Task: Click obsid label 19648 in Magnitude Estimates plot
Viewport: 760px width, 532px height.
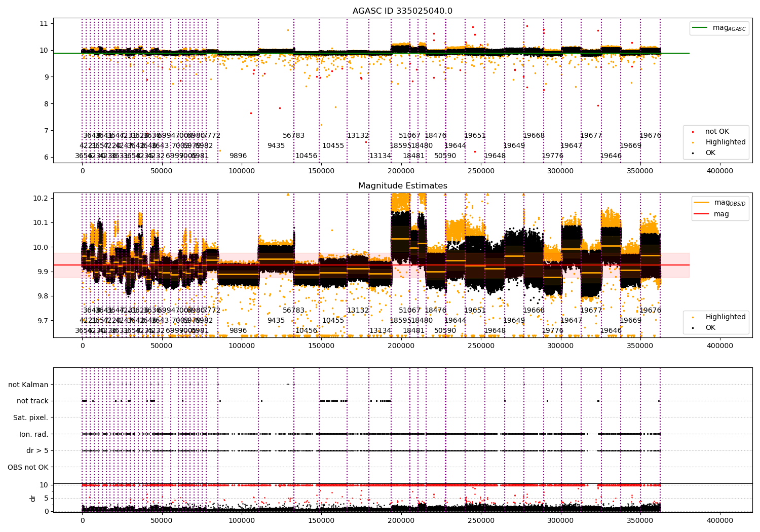Action: pos(495,331)
